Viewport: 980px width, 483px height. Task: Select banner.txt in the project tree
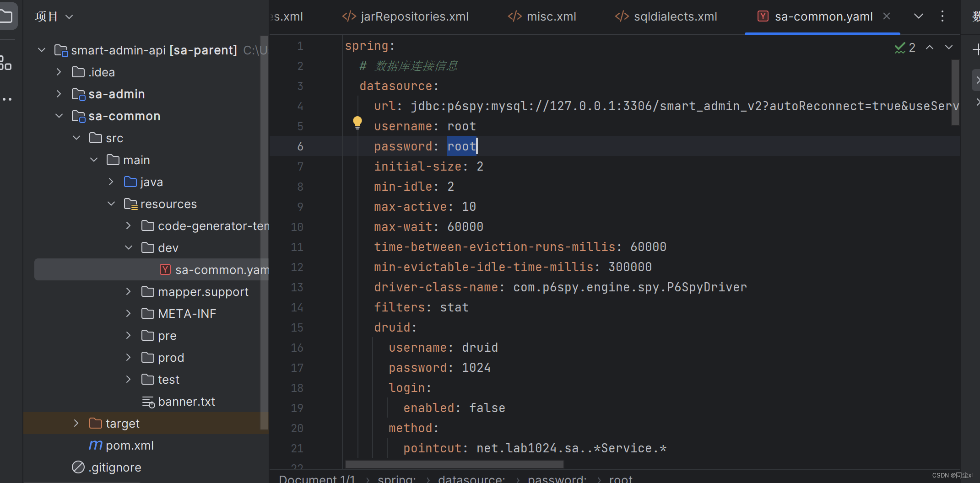coord(186,401)
